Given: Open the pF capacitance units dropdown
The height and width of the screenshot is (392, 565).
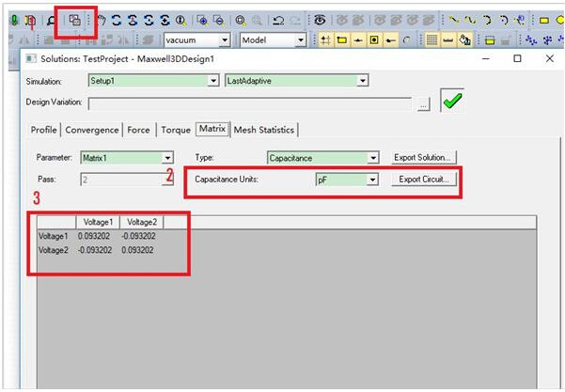Looking at the screenshot, I should point(372,179).
